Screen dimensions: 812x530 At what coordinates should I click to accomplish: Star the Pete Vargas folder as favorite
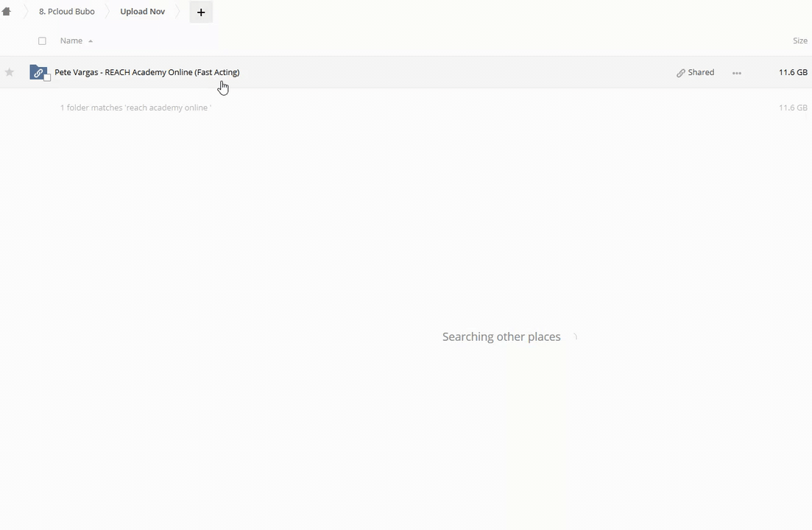(10, 72)
